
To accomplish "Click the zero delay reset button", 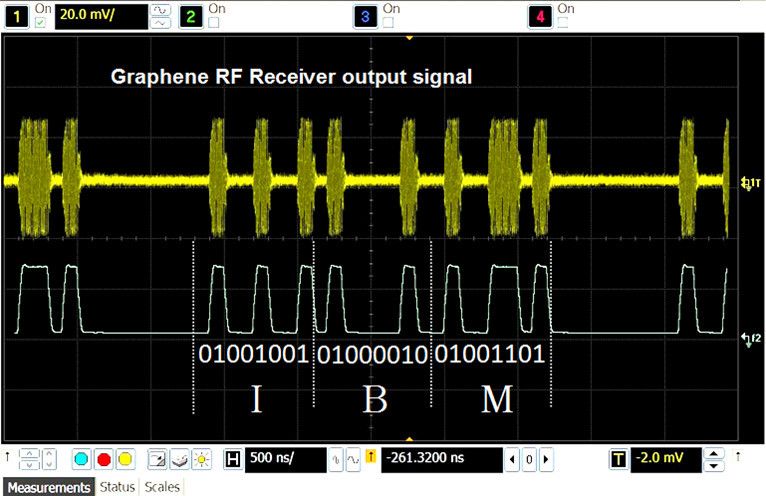I will pyautogui.click(x=529, y=459).
